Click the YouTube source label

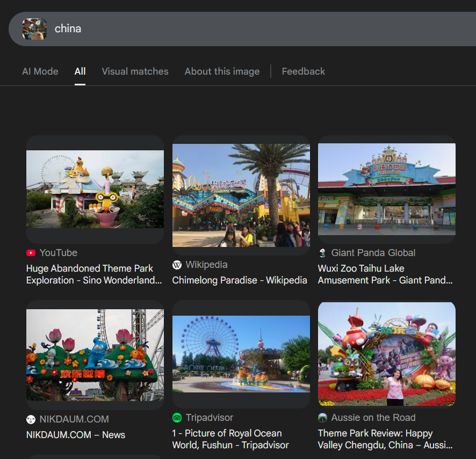[58, 253]
